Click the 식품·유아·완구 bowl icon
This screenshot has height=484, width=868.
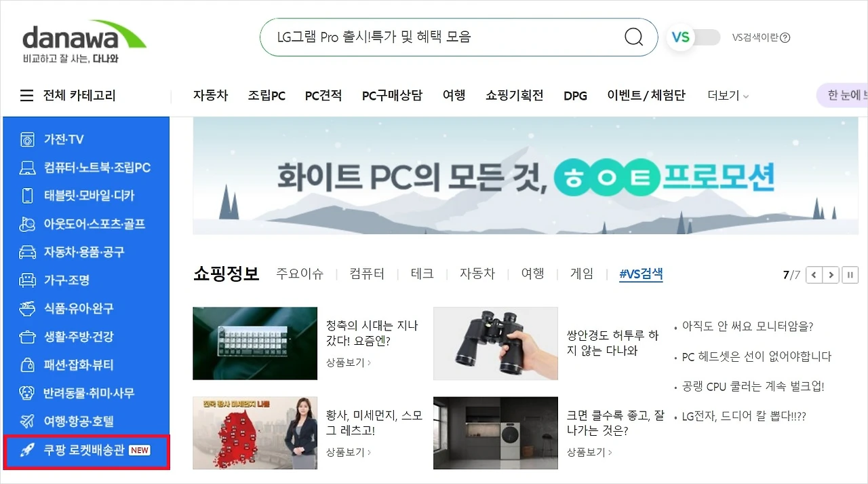pyautogui.click(x=27, y=309)
